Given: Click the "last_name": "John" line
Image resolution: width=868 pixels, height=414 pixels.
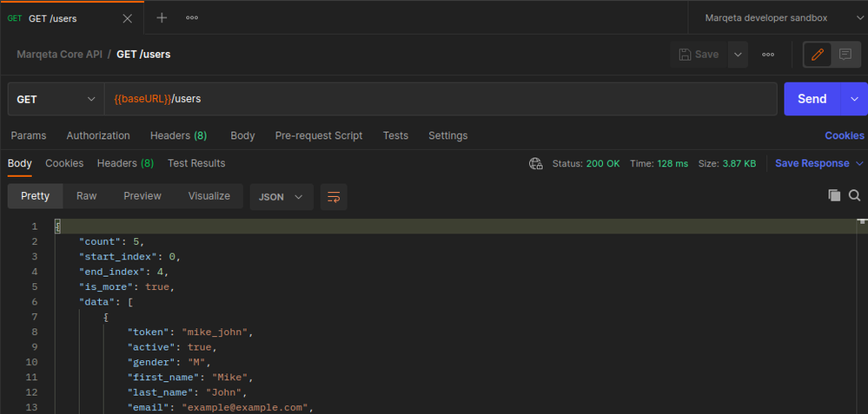Looking at the screenshot, I should (x=187, y=392).
